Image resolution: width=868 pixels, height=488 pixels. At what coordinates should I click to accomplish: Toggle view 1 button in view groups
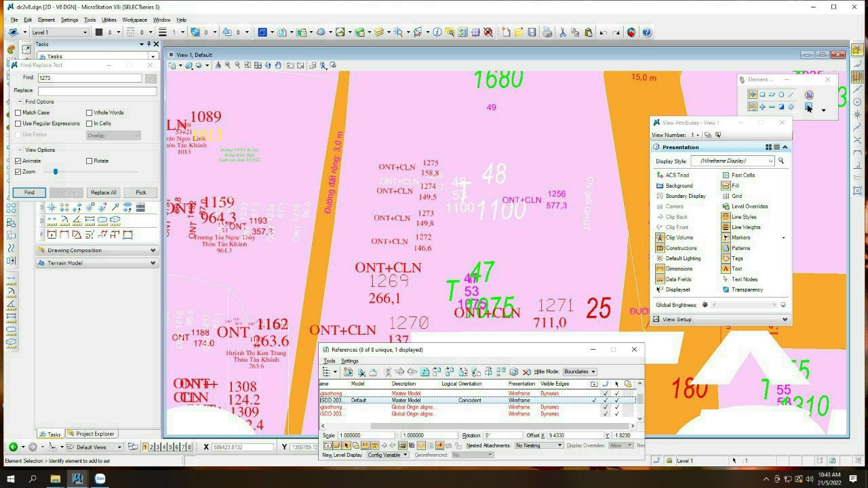point(146,447)
